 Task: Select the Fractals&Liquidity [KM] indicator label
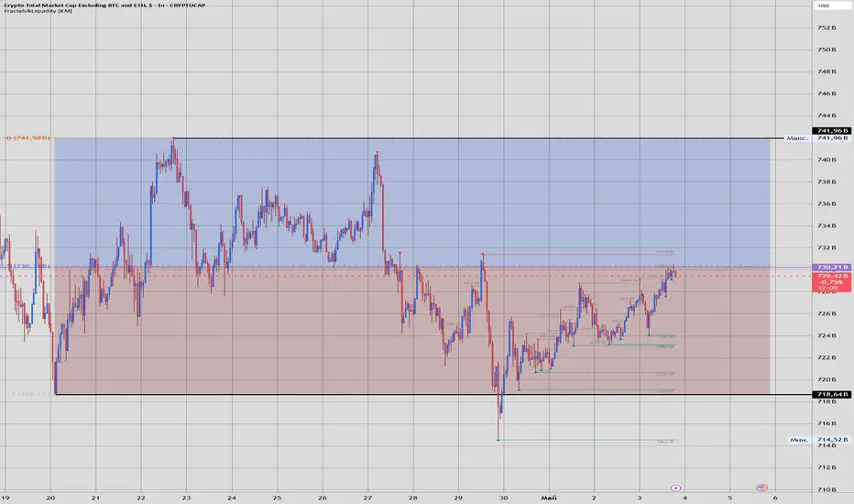tap(38, 11)
